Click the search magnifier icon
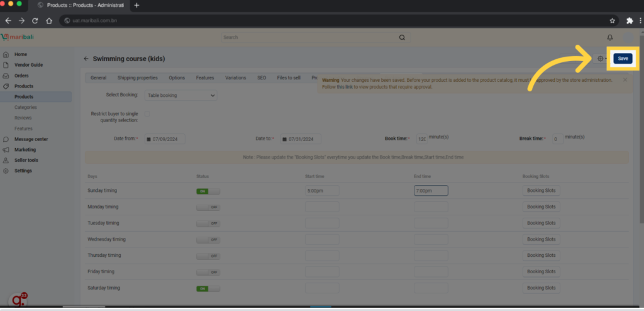This screenshot has height=311, width=644. click(402, 38)
